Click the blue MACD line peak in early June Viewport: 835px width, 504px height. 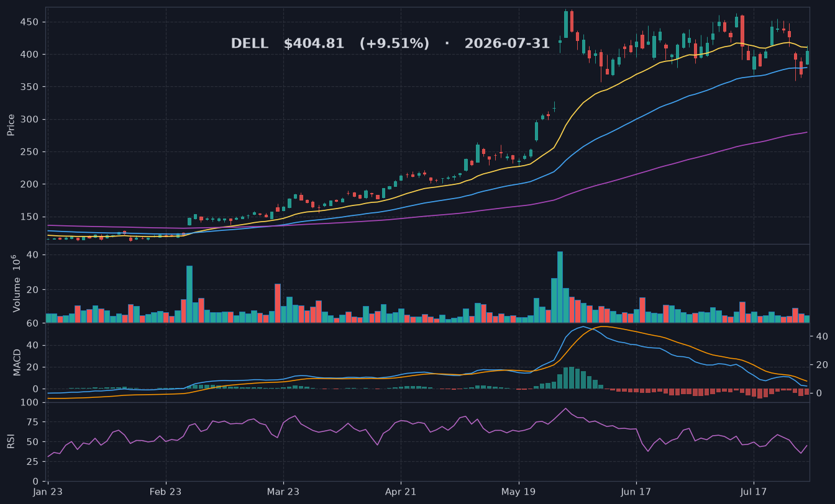point(583,326)
